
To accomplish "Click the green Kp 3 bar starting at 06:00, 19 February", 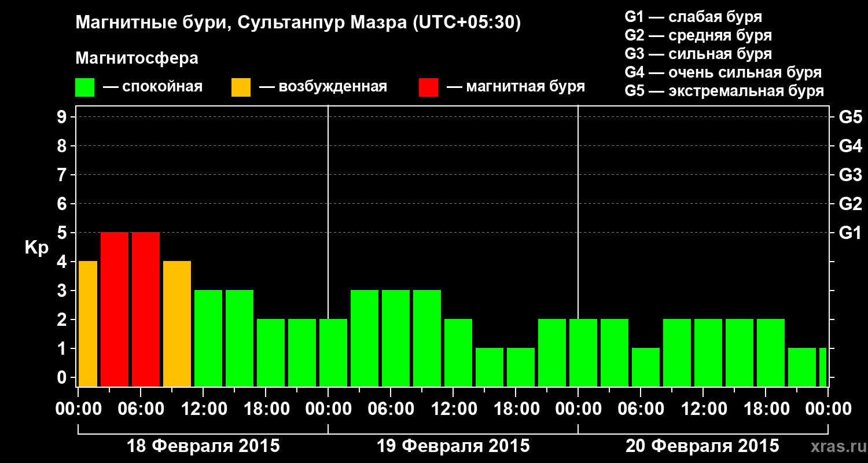I will click(396, 338).
